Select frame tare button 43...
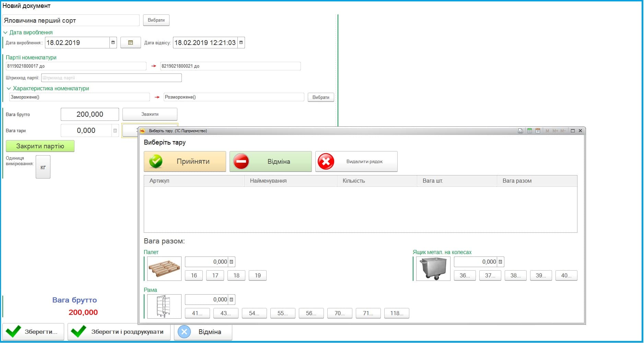Viewport: 644px width, 343px height. (226, 313)
